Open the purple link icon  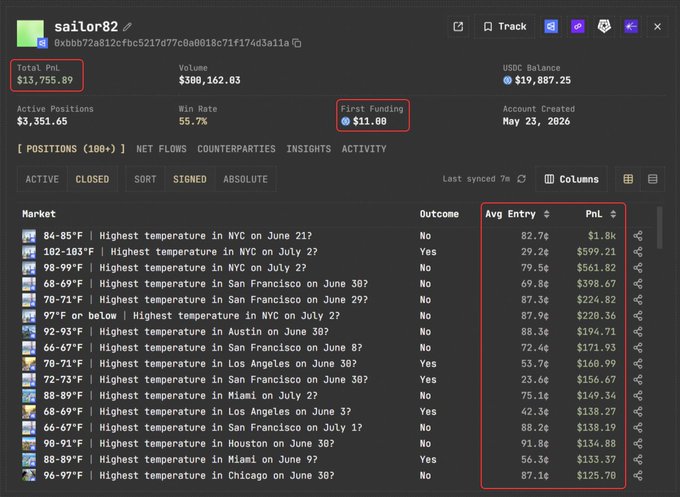[x=577, y=27]
